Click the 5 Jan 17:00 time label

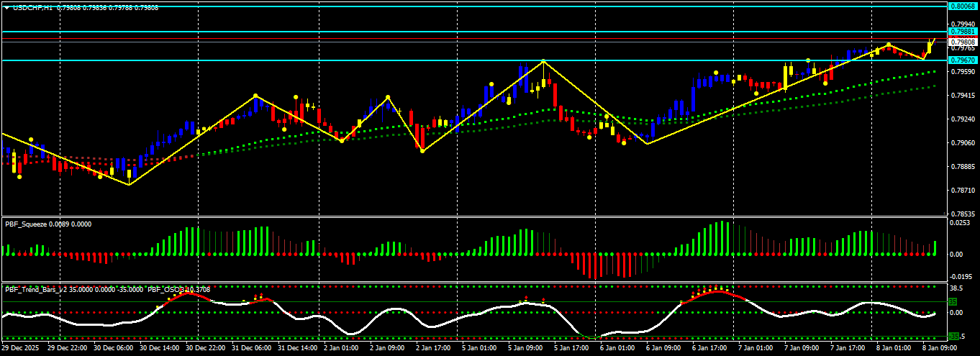(573, 348)
